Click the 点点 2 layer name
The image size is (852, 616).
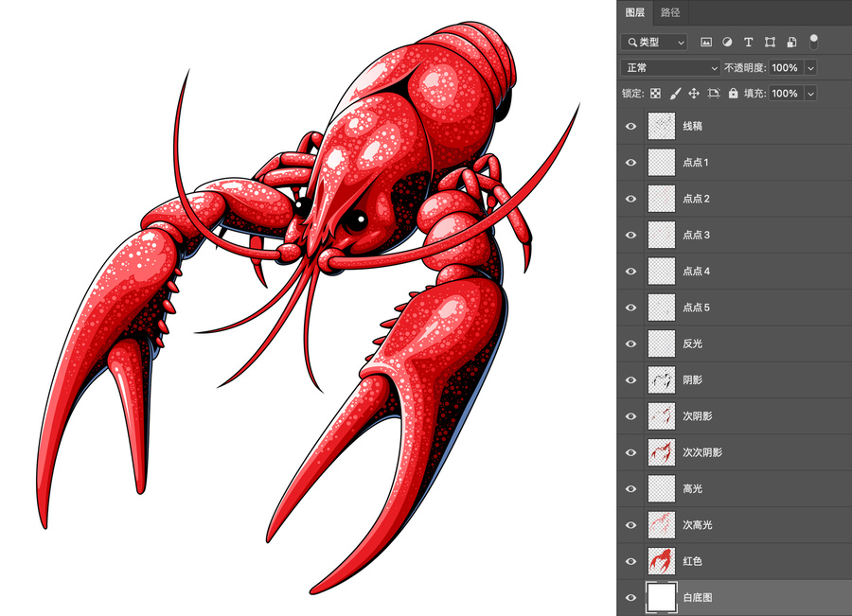pyautogui.click(x=696, y=199)
